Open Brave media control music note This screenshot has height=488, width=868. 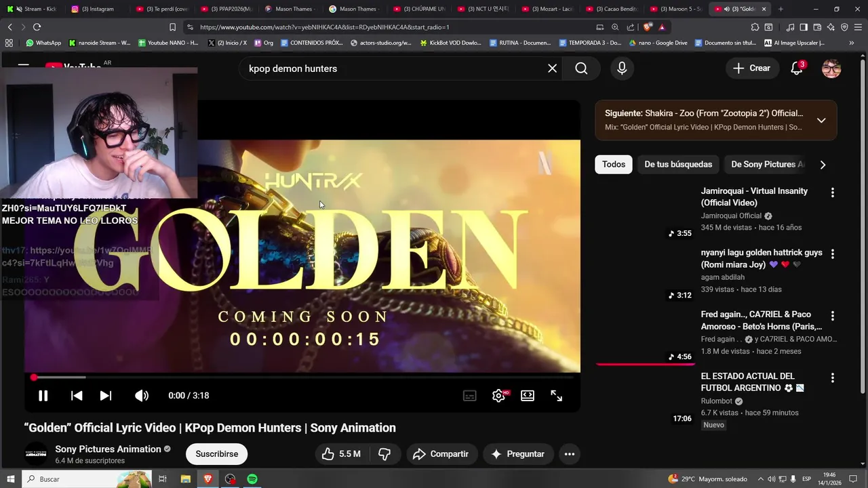[790, 27]
